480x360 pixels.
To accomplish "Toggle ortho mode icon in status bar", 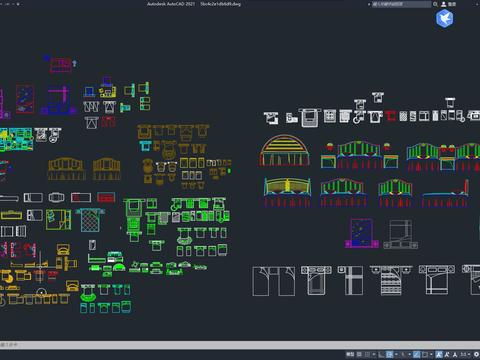I will pyautogui.click(x=380, y=354).
